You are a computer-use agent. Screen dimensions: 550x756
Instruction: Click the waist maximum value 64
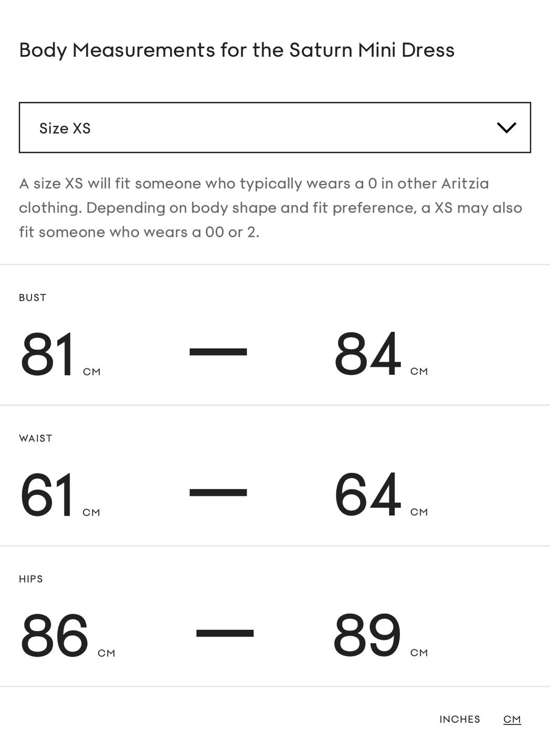(367, 495)
